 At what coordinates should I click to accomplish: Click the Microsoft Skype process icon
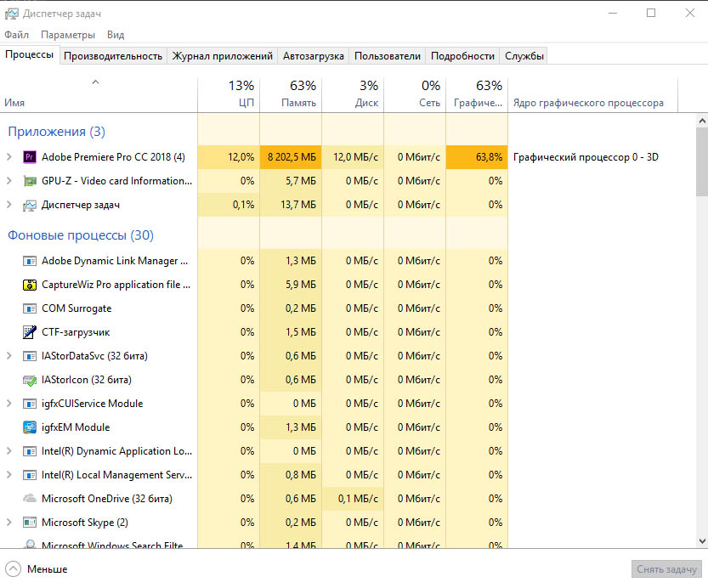tap(30, 523)
